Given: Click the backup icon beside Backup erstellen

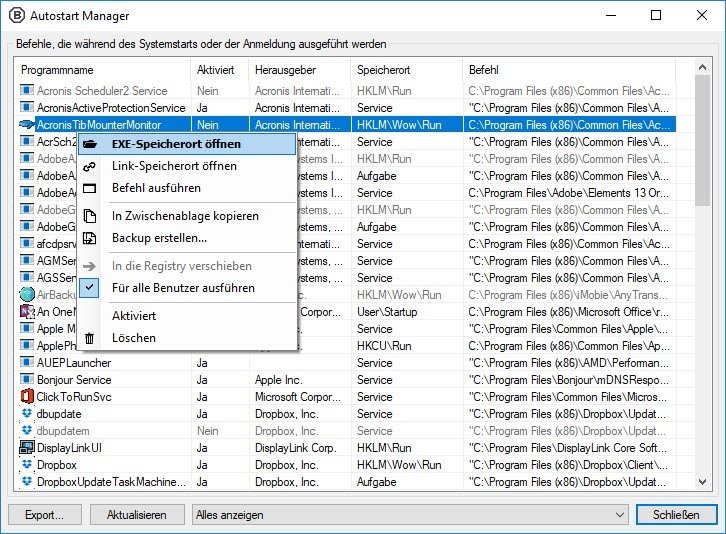Looking at the screenshot, I should 89,238.
